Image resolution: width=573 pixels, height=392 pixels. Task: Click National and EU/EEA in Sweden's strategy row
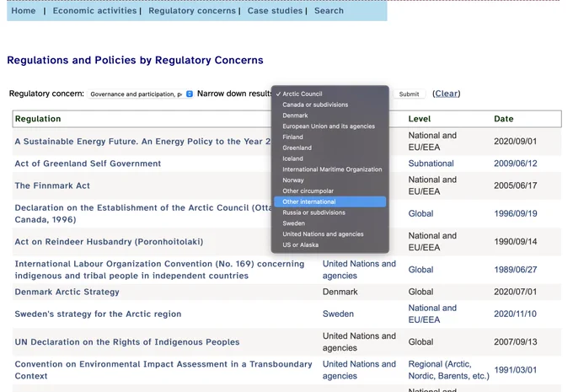point(432,314)
